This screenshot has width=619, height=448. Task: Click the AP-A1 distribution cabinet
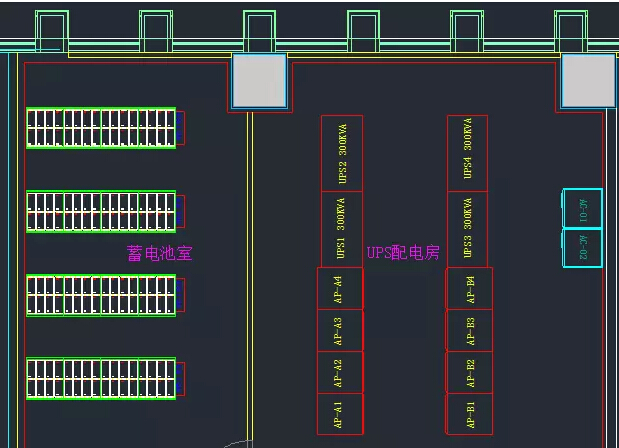pos(340,414)
